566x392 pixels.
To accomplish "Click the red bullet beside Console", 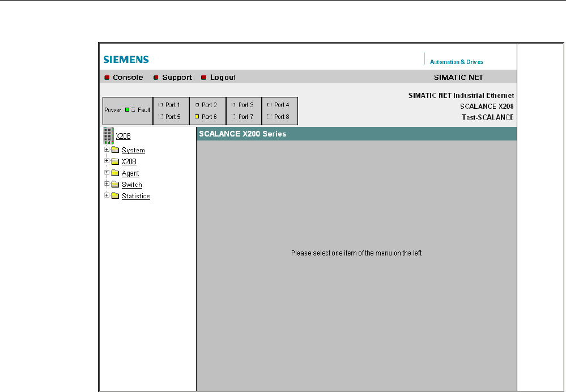I will coord(107,78).
